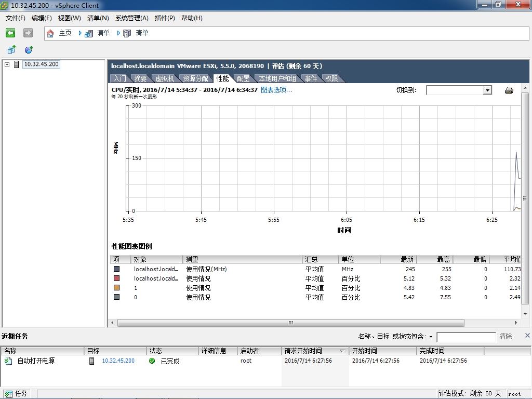Click the horizontal scrollbar thumb under legend
Image resolution: width=532 pixels, height=399 pixels.
(x=291, y=323)
